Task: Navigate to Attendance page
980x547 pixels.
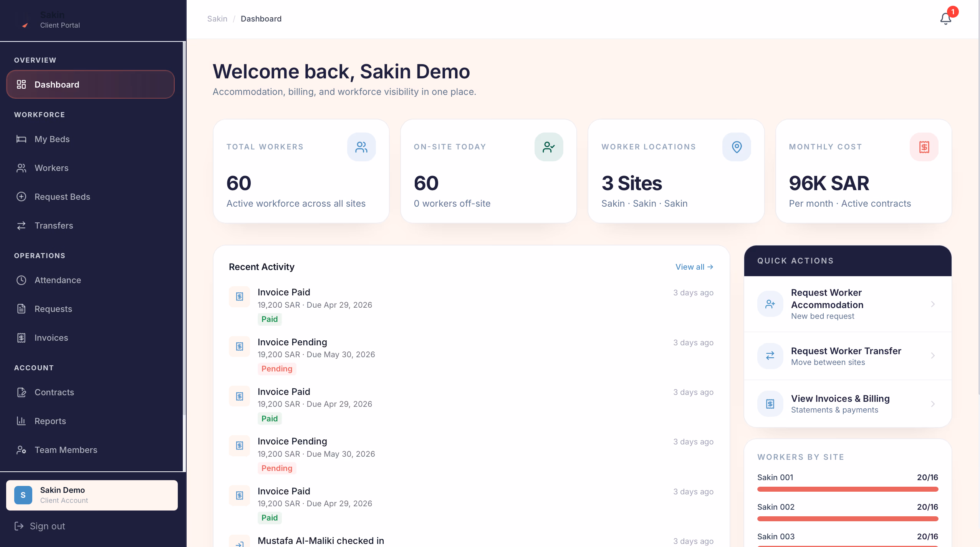Action: [x=90, y=280]
